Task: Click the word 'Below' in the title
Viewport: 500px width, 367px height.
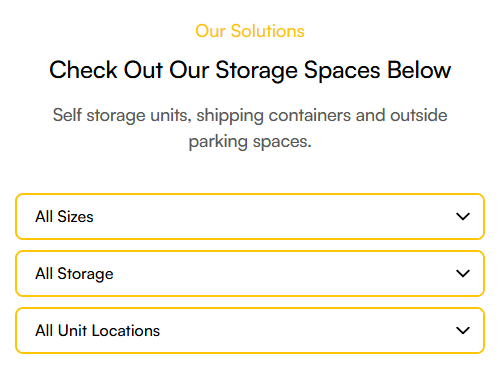Action: point(419,70)
